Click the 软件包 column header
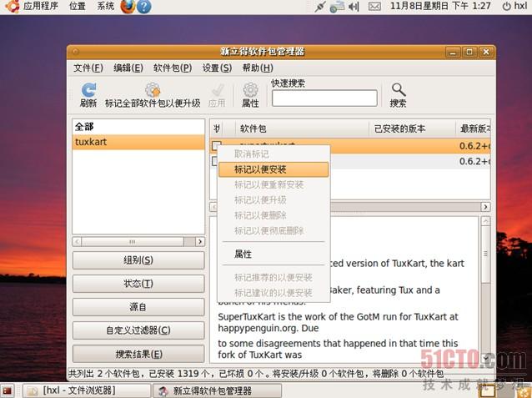The width and height of the screenshot is (532, 398). [302, 128]
